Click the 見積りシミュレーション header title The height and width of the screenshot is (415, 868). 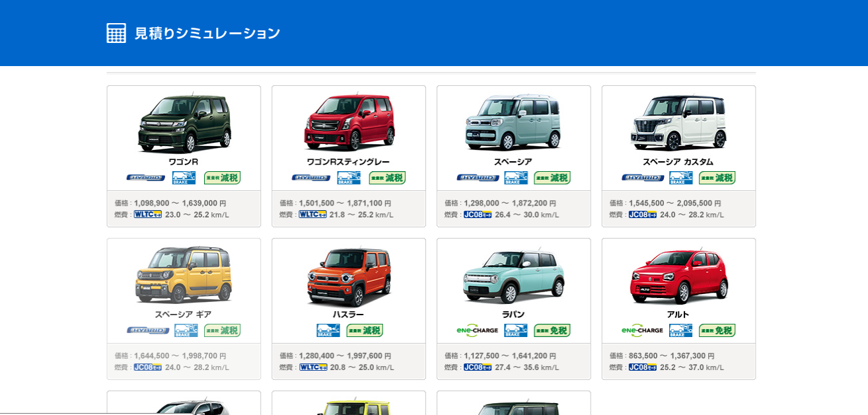(207, 33)
